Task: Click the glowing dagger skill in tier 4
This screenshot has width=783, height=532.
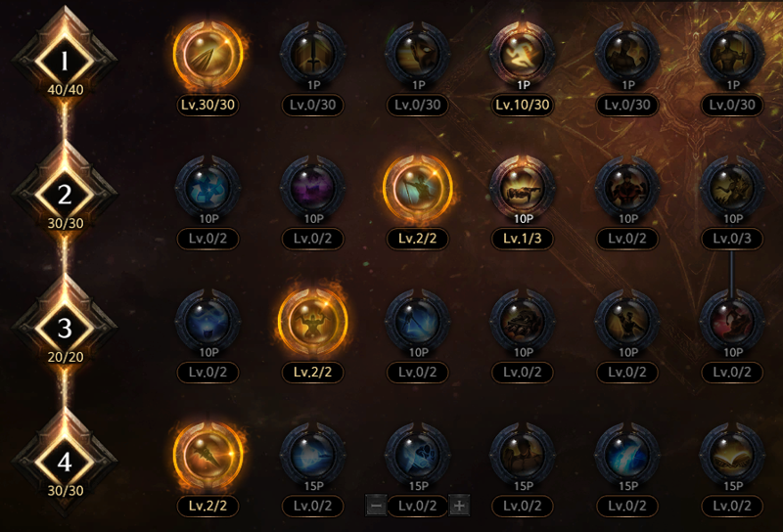Action: 207,455
